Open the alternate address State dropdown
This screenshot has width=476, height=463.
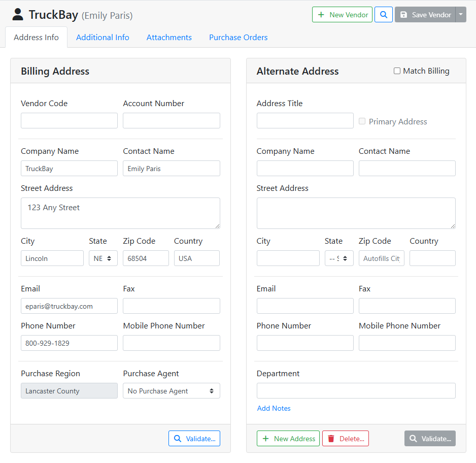click(x=339, y=258)
